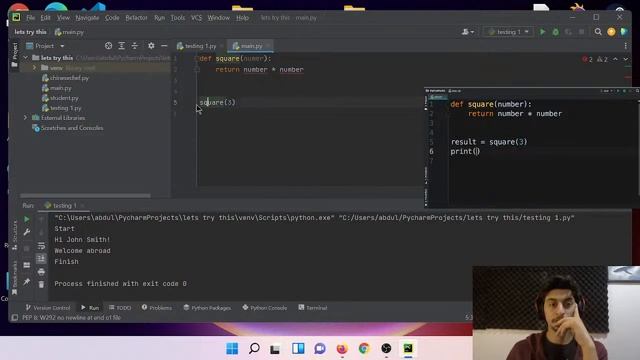
Task: Click the warnings count indicator
Action: pyautogui.click(x=602, y=60)
